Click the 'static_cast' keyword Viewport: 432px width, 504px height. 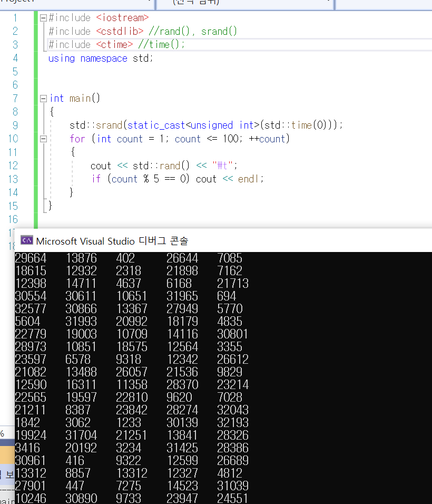156,125
